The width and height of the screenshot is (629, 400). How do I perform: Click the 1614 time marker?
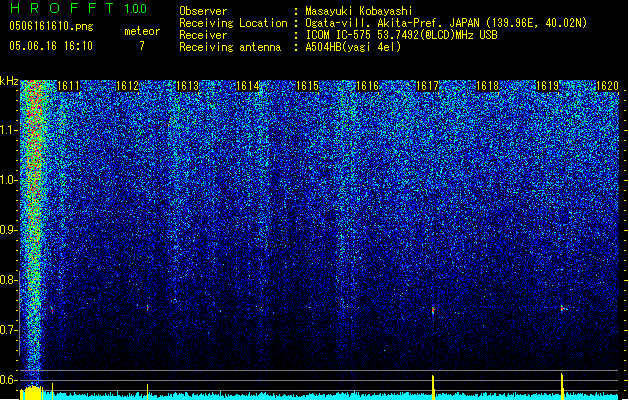(x=248, y=86)
